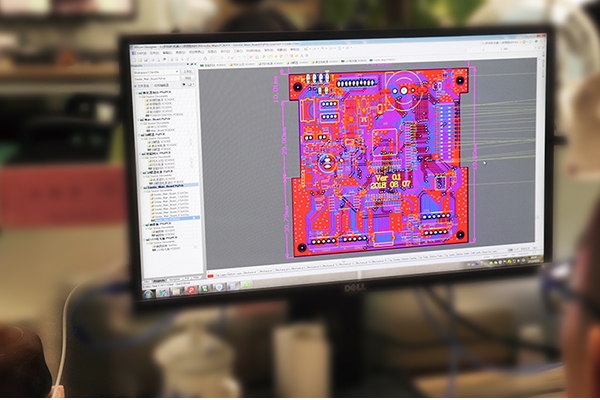Collapse Source Documents under Gouda_Main_Board.PrjPcb
The height and width of the screenshot is (400, 600).
[144, 191]
